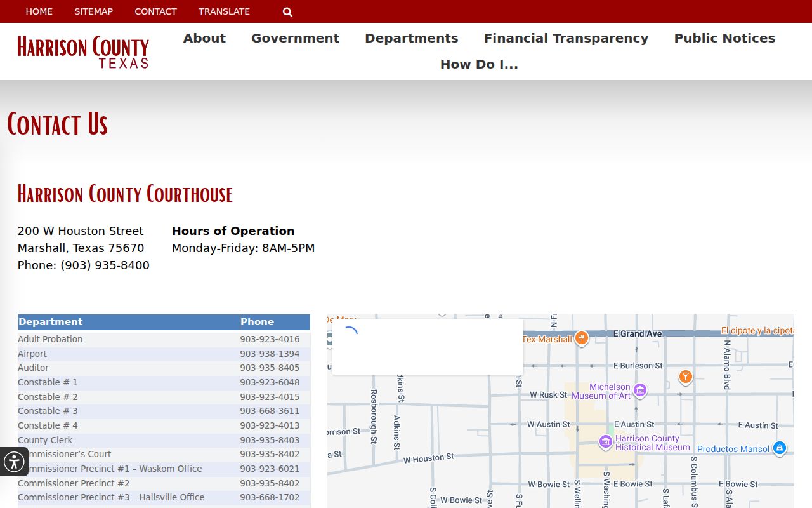
Task: Click the phone number 903-668-3611
Action: tap(270, 411)
